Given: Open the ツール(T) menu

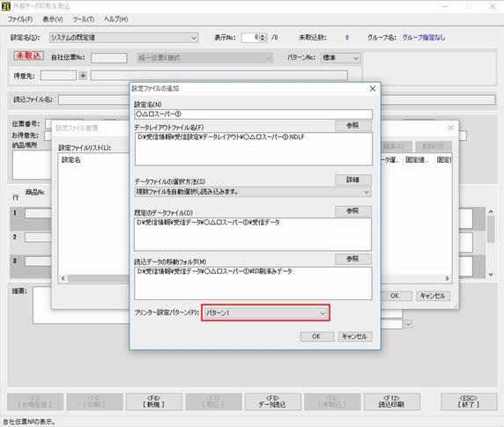Looking at the screenshot, I should tap(83, 19).
